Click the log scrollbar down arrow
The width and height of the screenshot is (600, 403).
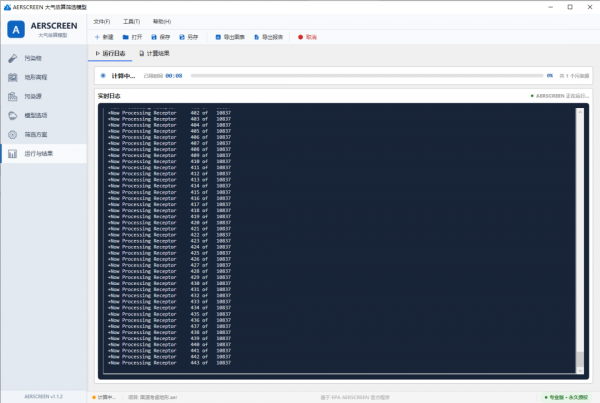tap(580, 370)
